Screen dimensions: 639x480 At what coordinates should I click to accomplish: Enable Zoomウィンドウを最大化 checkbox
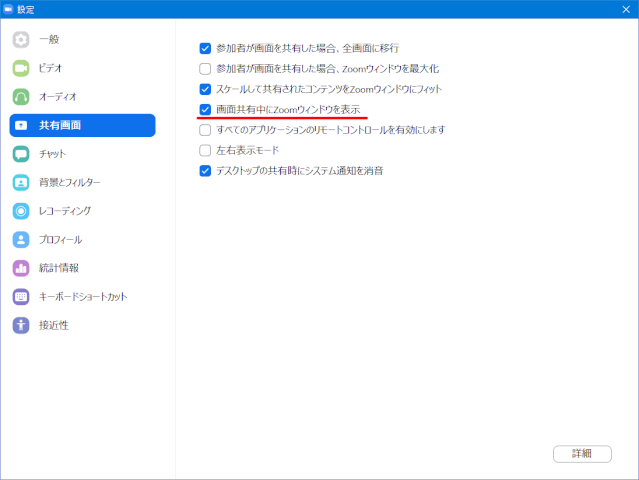pyautogui.click(x=205, y=69)
